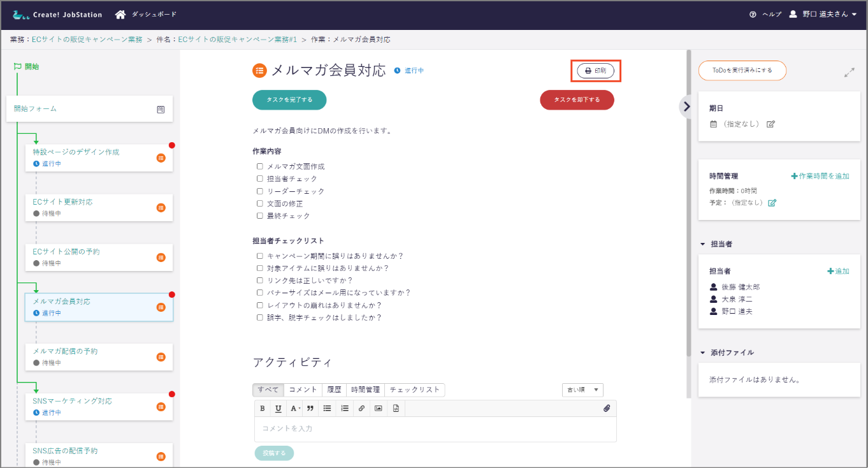Collapse the 担当者 section
868x468 pixels.
point(702,244)
